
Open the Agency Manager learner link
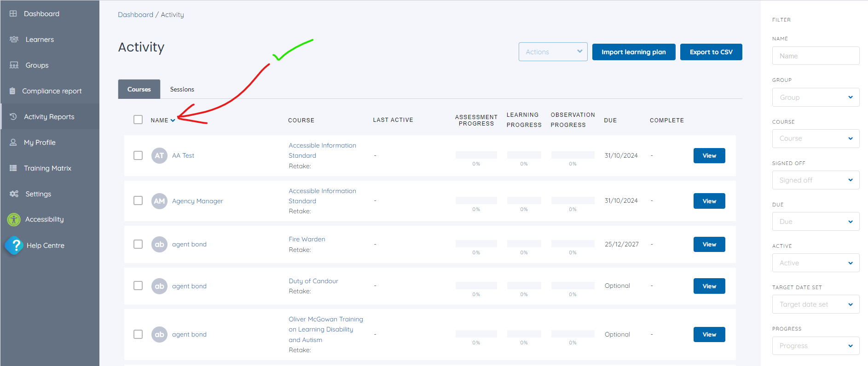click(197, 201)
